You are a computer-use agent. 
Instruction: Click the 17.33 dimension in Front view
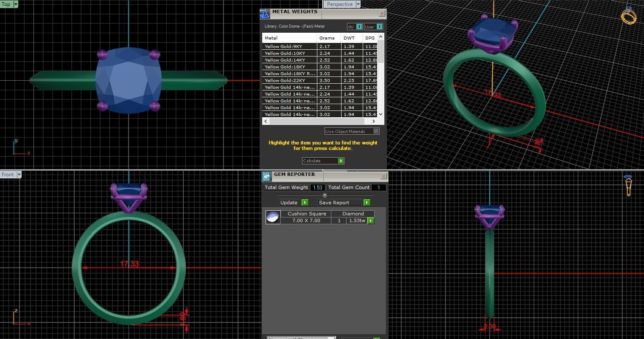pyautogui.click(x=129, y=264)
